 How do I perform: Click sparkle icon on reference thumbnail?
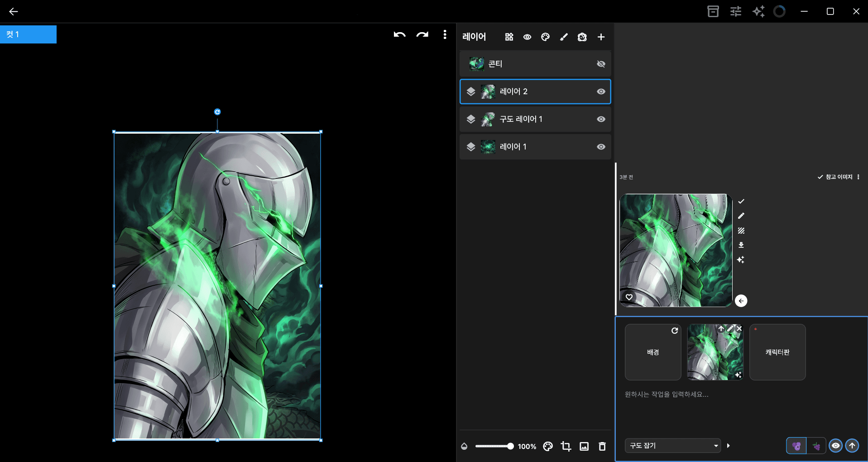coord(739,375)
